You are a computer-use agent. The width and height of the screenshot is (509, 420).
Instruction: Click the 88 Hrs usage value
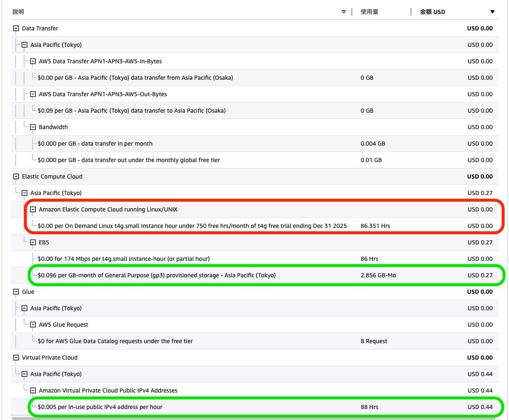pyautogui.click(x=369, y=407)
